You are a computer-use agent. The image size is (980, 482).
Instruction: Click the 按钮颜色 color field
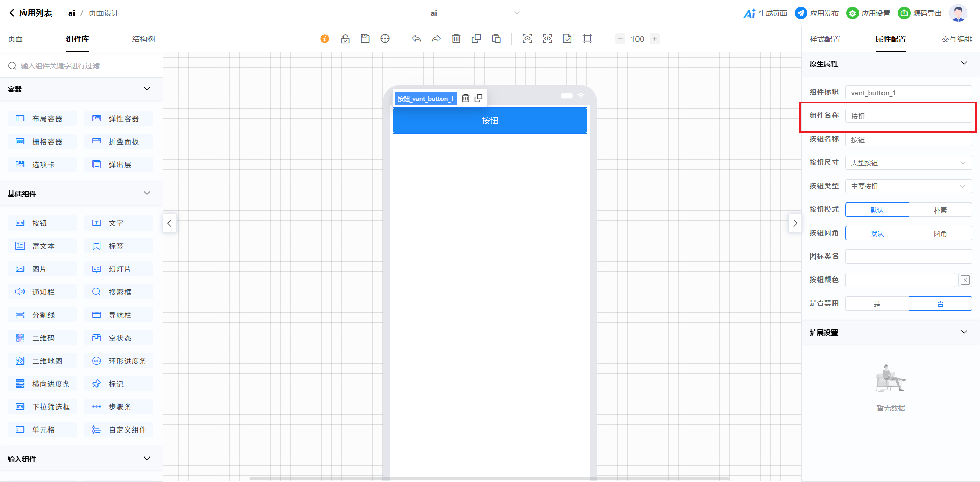point(900,280)
